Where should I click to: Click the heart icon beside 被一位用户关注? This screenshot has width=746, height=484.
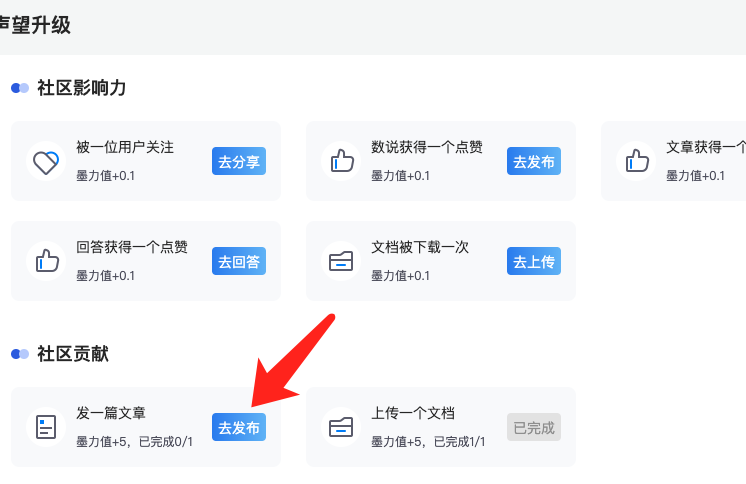point(46,161)
